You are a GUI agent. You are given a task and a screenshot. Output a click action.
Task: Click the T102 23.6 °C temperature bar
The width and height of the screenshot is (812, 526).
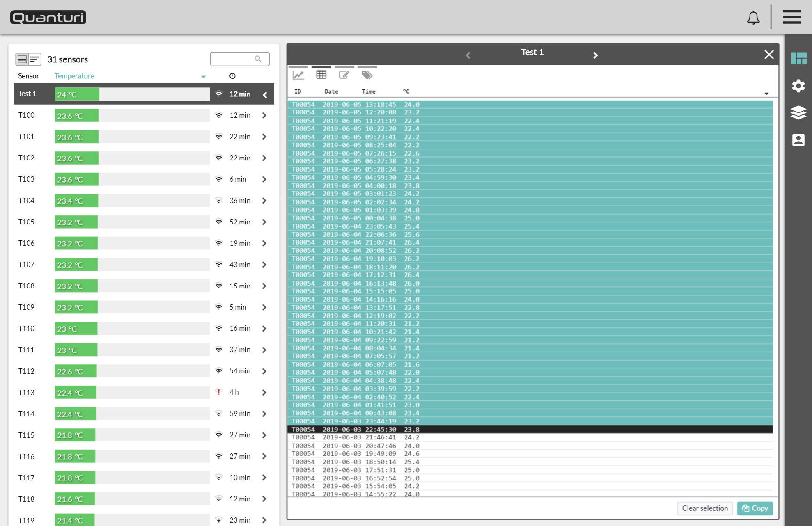pyautogui.click(x=132, y=158)
